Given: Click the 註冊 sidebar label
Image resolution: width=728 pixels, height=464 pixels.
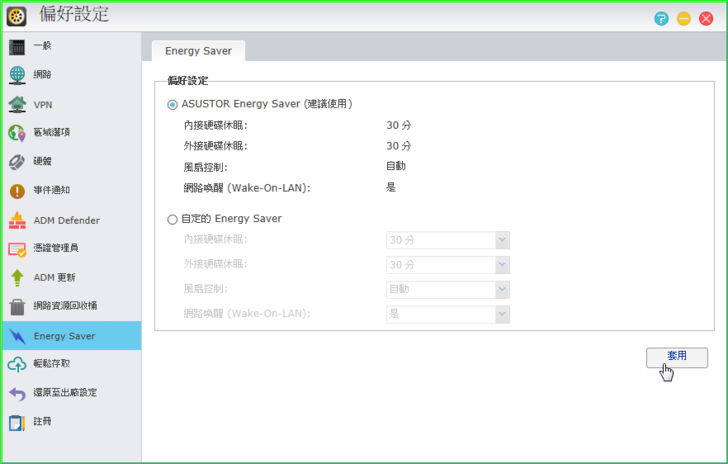Looking at the screenshot, I should 42,422.
